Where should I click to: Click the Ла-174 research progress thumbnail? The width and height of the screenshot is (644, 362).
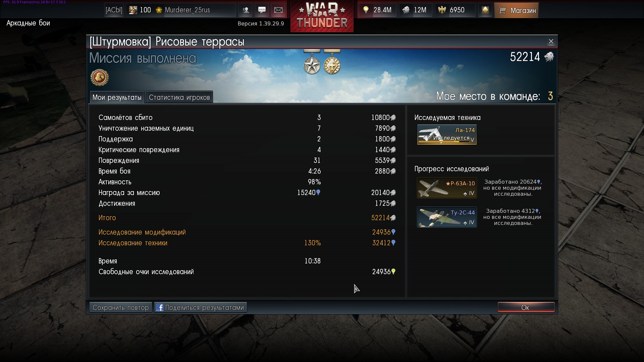tap(447, 135)
